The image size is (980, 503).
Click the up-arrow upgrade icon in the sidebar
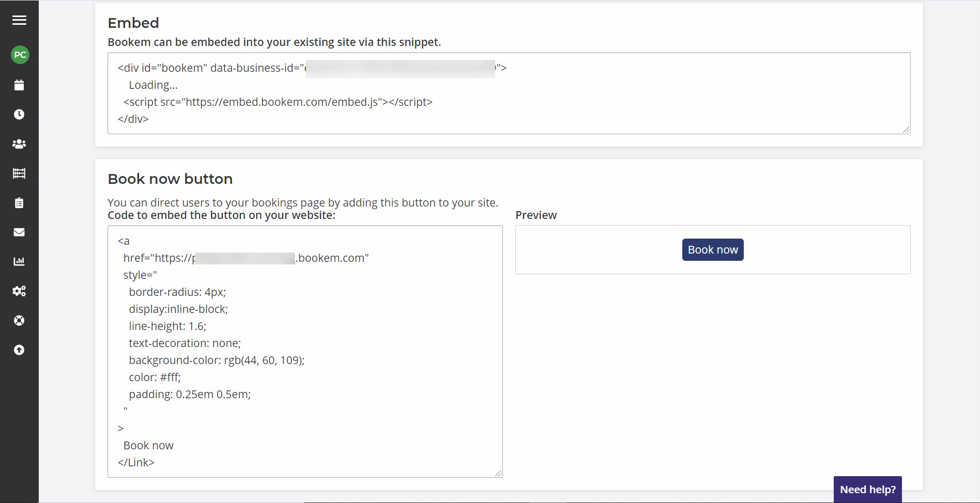pos(19,350)
